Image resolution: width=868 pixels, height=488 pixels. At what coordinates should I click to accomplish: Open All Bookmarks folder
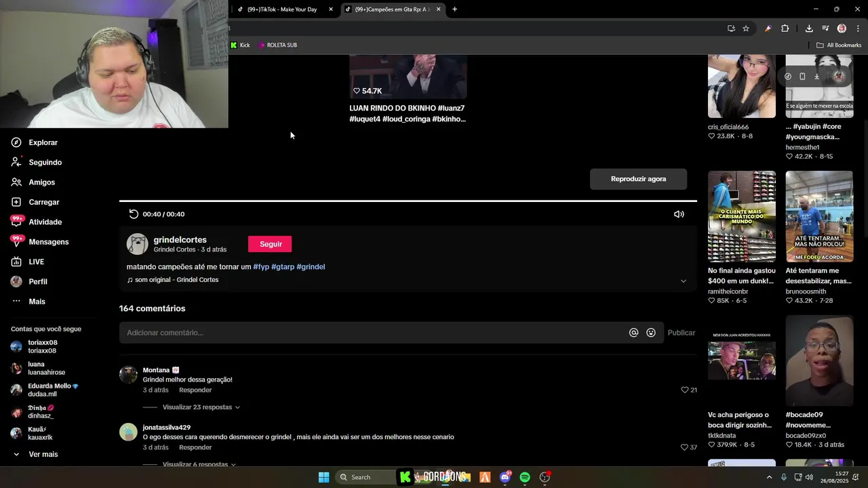(x=838, y=45)
